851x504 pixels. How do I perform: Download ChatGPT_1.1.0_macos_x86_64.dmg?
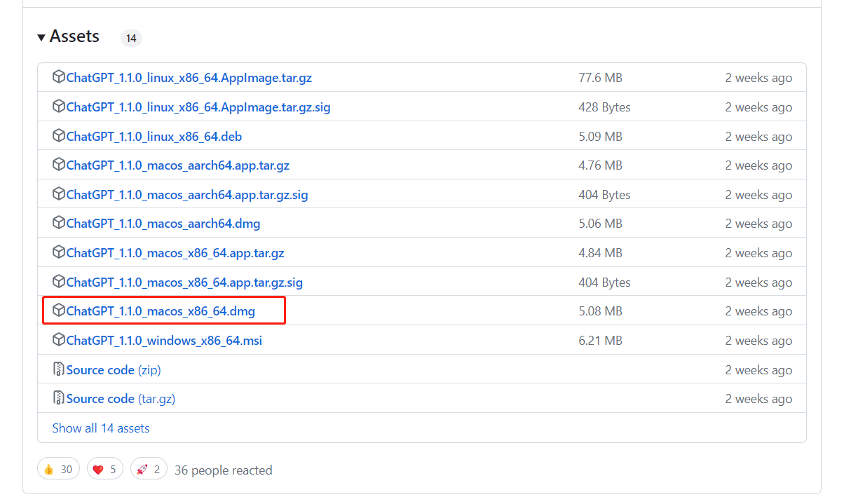click(161, 311)
